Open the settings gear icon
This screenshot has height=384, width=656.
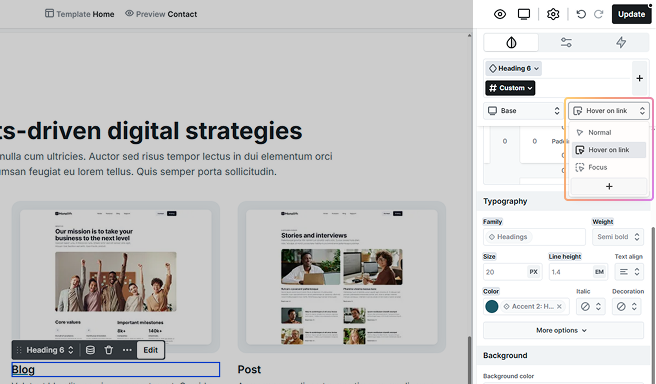click(553, 14)
